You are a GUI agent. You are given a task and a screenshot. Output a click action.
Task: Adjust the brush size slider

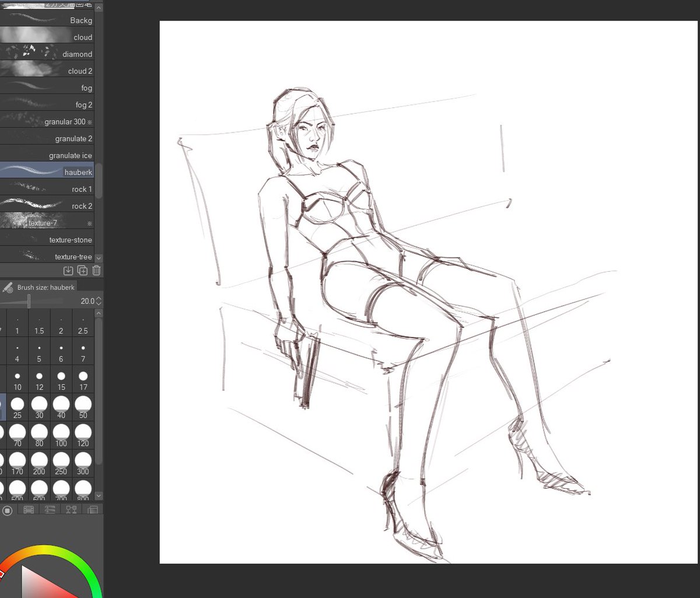pos(32,301)
